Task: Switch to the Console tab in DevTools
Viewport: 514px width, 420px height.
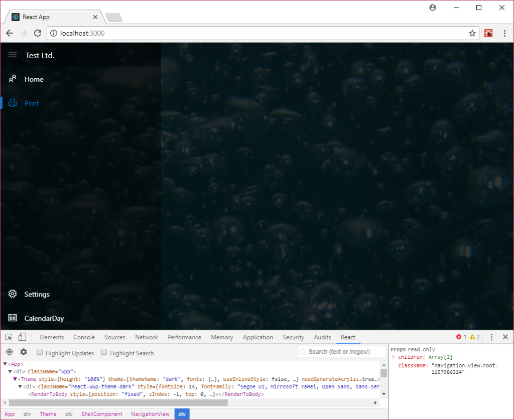Action: coord(84,337)
